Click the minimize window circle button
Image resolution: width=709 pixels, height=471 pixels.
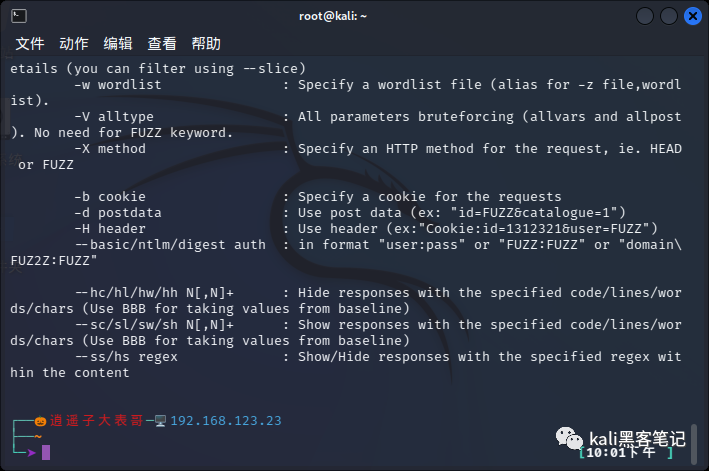point(644,16)
